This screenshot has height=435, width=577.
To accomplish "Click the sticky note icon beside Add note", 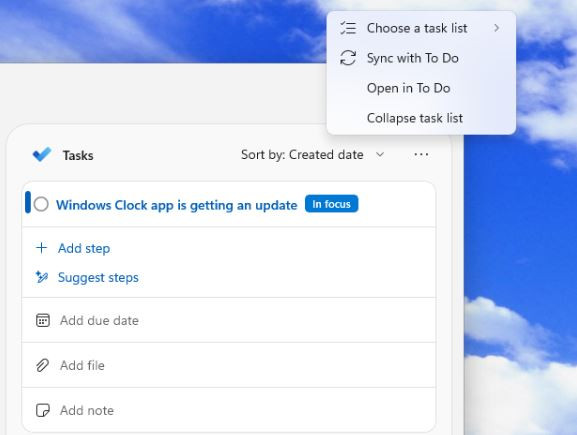I will tap(43, 410).
